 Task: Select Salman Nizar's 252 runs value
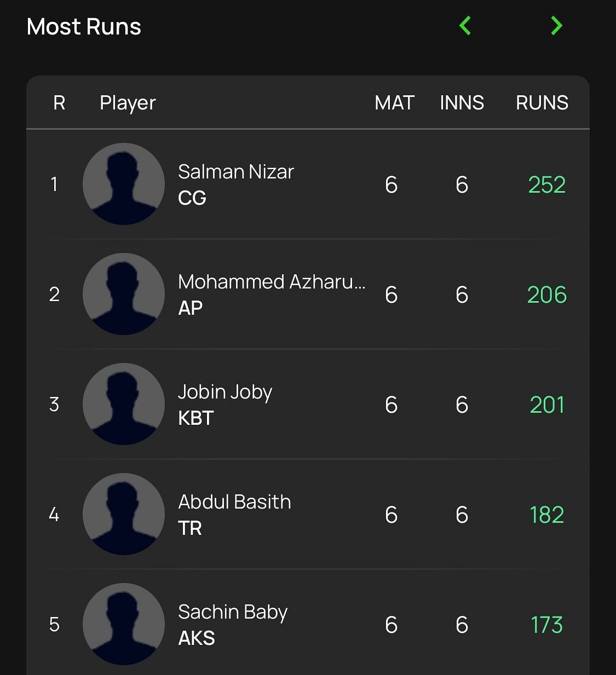coord(546,185)
